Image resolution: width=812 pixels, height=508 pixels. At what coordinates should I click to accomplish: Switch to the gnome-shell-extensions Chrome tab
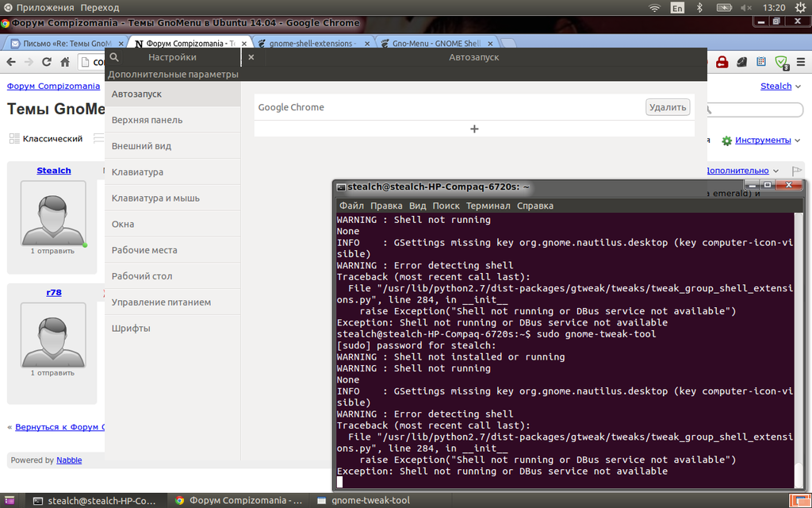[x=312, y=44]
